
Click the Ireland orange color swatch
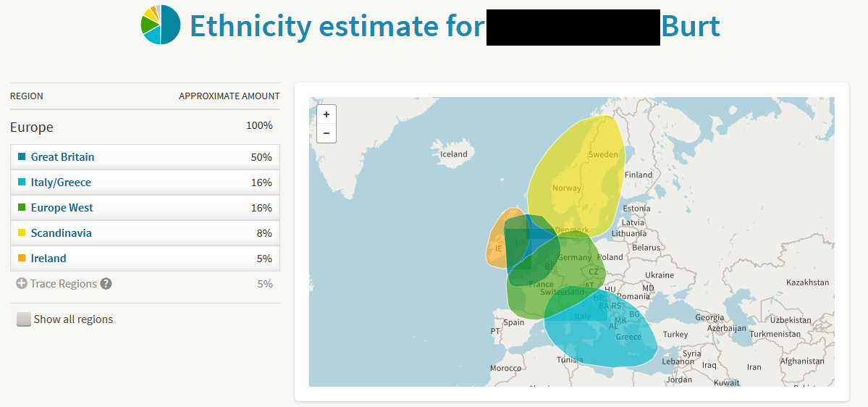tap(22, 259)
